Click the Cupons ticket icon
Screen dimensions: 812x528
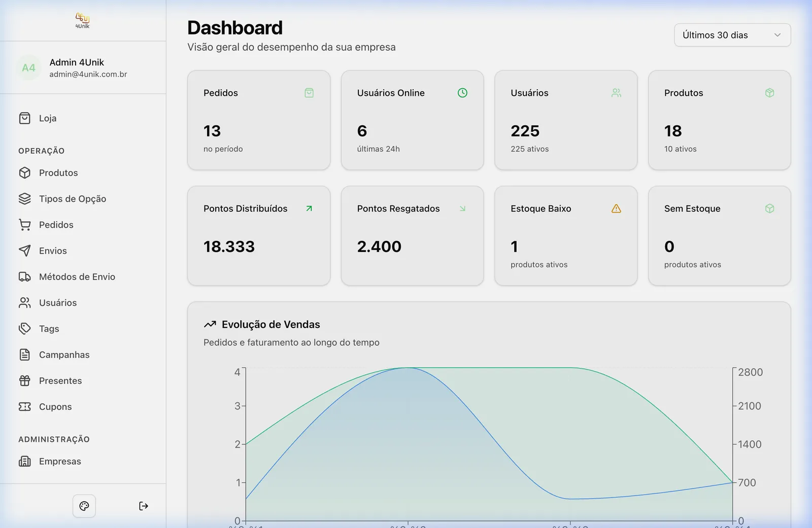[x=24, y=407]
